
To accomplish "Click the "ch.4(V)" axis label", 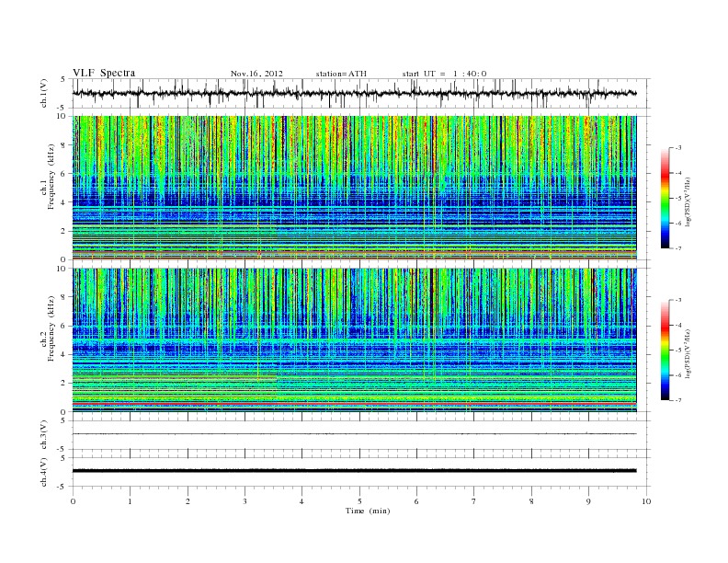I will (x=43, y=472).
